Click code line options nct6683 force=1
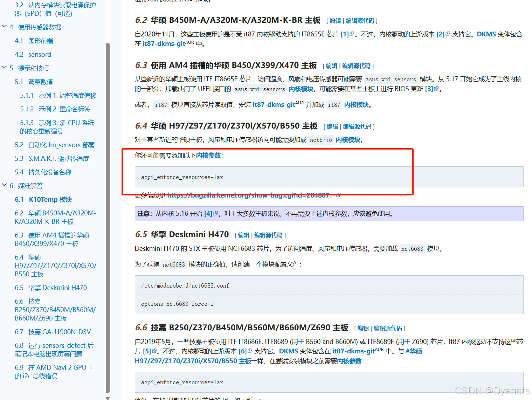 click(177, 304)
